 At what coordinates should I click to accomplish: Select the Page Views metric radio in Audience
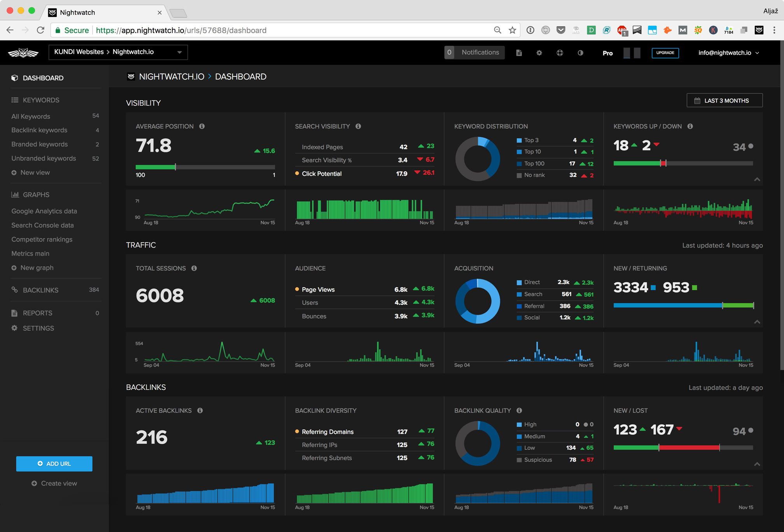297,289
